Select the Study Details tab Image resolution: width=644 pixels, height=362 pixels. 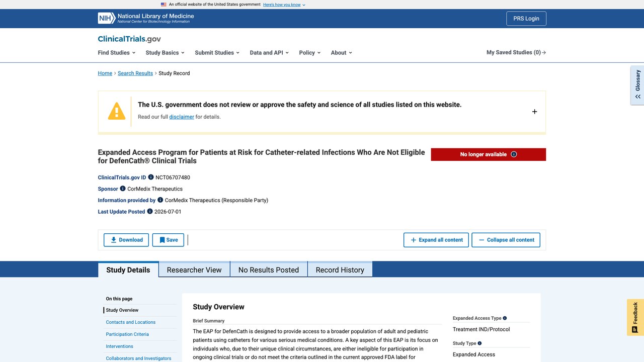coord(128,269)
